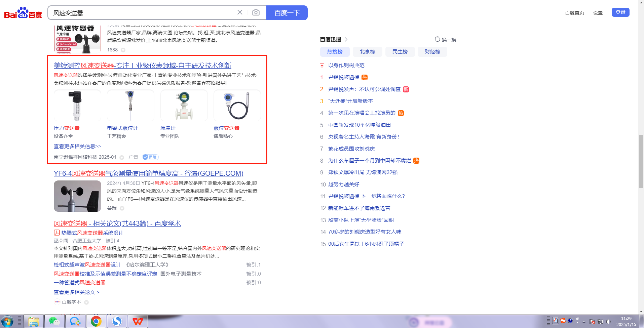
Task: Open 风速变送器 相关论文 百度学术 result
Action: (x=117, y=223)
